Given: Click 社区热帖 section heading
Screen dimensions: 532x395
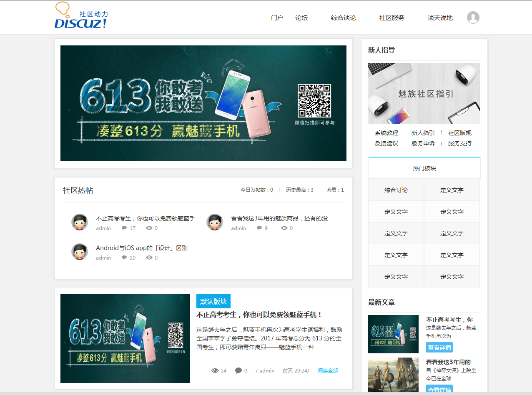Looking at the screenshot, I should 78,190.
